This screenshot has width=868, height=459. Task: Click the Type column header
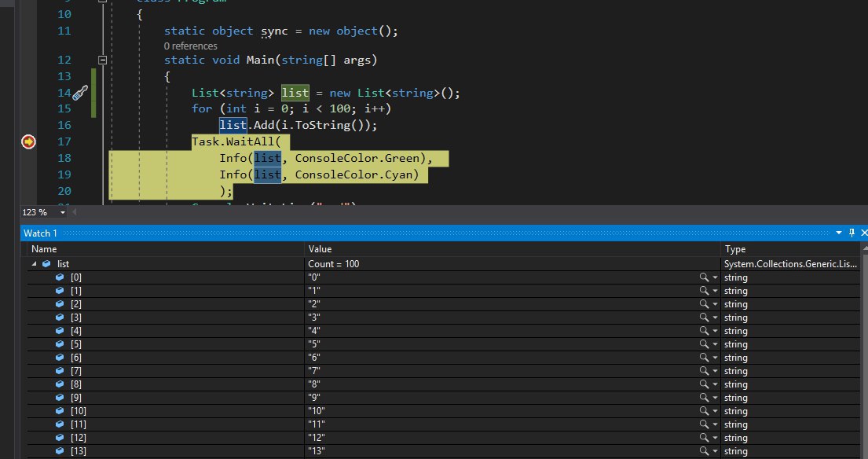click(x=735, y=249)
